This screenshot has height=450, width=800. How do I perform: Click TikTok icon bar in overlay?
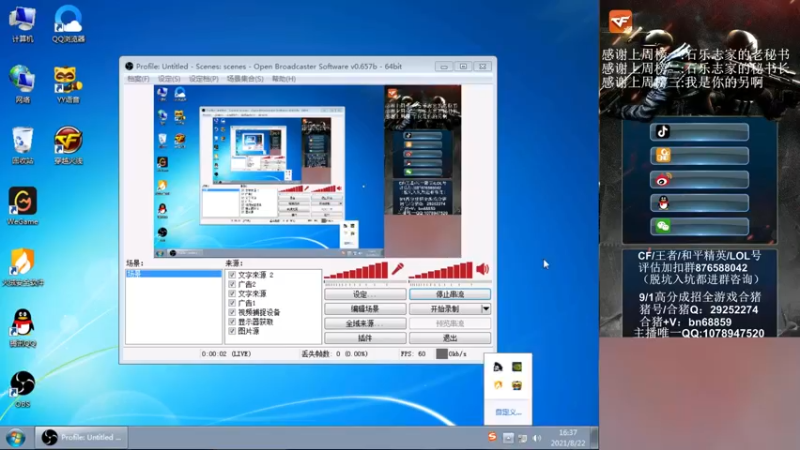click(x=699, y=132)
